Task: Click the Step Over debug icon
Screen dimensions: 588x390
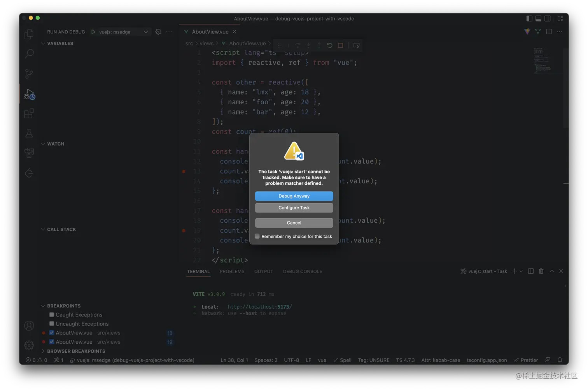Action: (297, 46)
